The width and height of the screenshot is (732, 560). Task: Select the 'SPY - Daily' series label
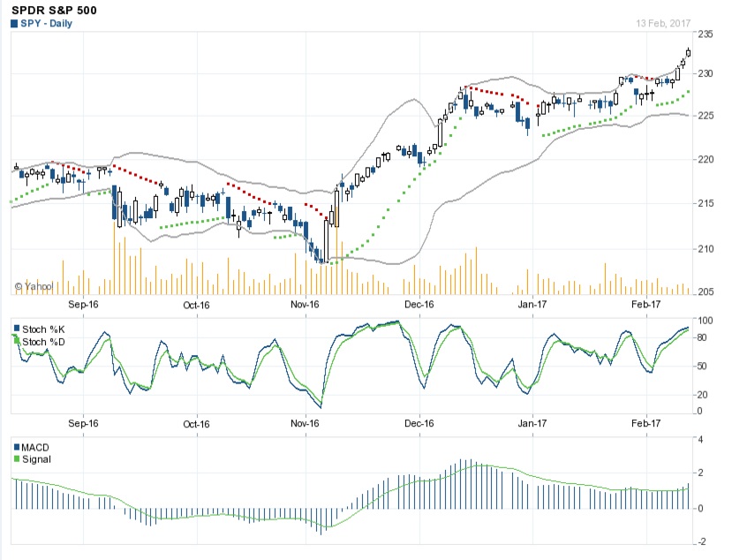pyautogui.click(x=46, y=23)
